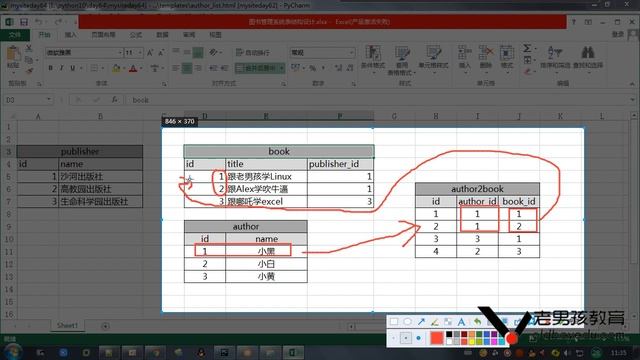Image resolution: width=640 pixels, height=360 pixels.
Task: Expand the Font group dialog launcher
Action: point(164,84)
